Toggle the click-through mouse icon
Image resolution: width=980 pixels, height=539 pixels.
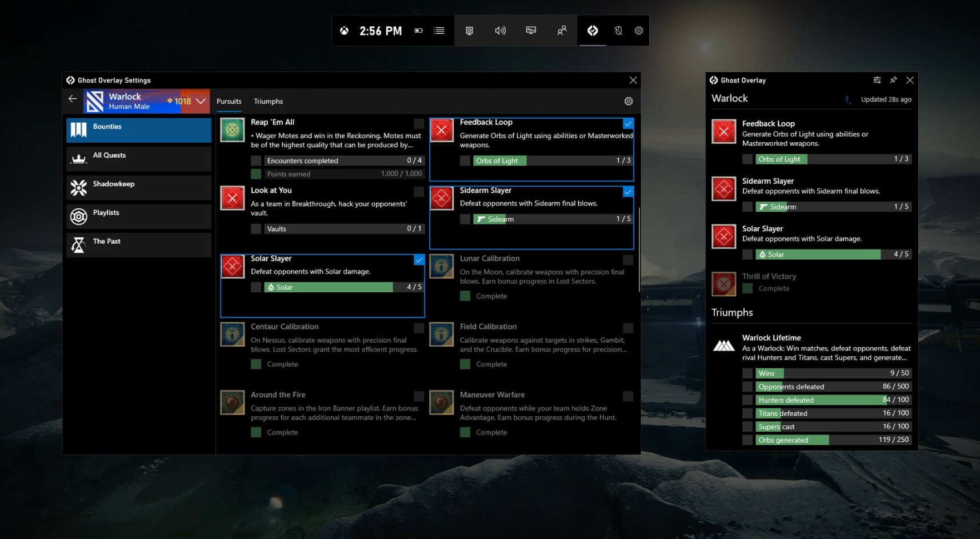(x=618, y=31)
